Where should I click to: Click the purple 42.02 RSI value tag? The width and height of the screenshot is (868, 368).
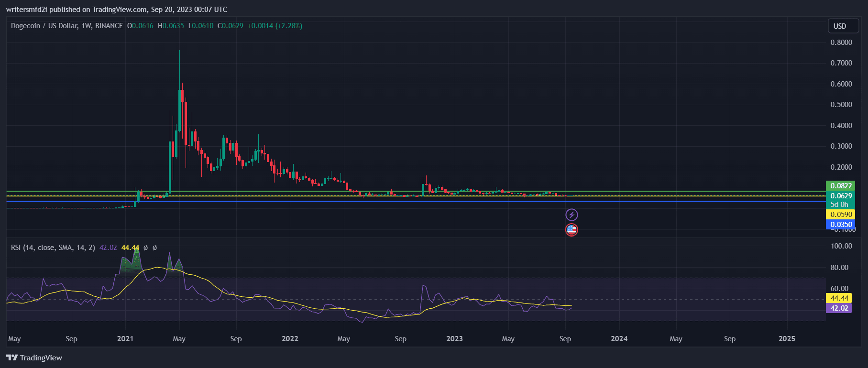pyautogui.click(x=839, y=308)
